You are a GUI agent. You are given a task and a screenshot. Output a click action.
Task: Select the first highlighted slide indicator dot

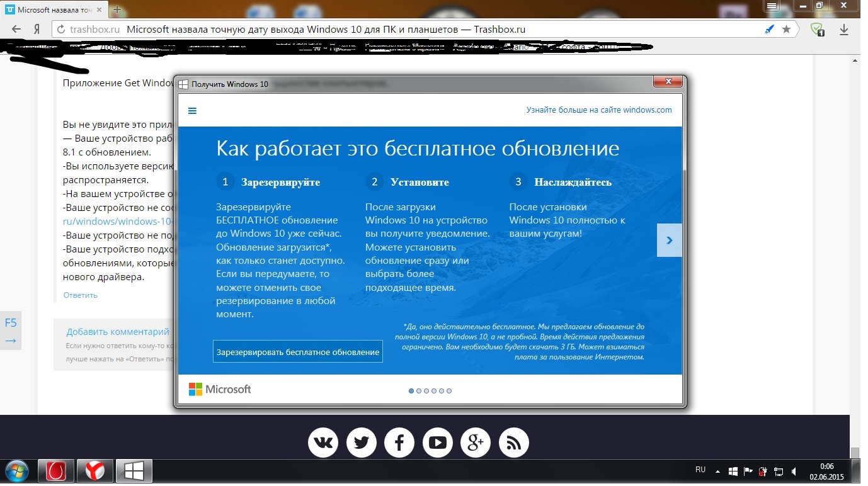411,391
